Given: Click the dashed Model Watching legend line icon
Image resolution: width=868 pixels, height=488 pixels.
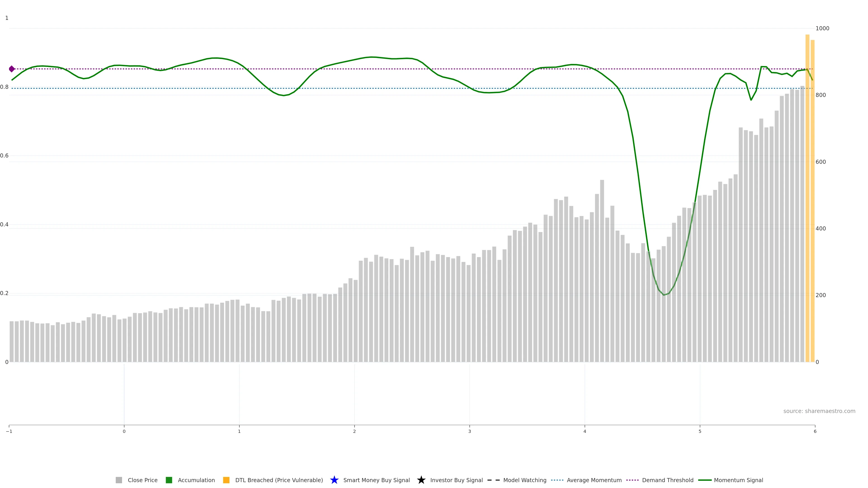Looking at the screenshot, I should click(493, 480).
